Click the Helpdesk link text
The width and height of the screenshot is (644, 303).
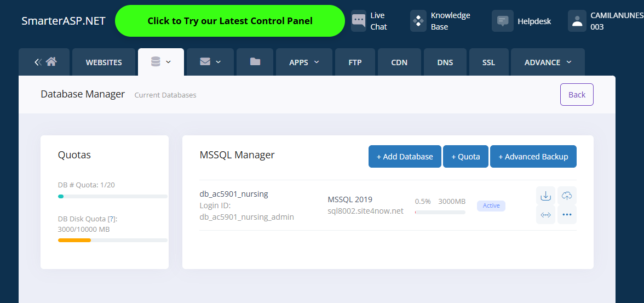[534, 21]
